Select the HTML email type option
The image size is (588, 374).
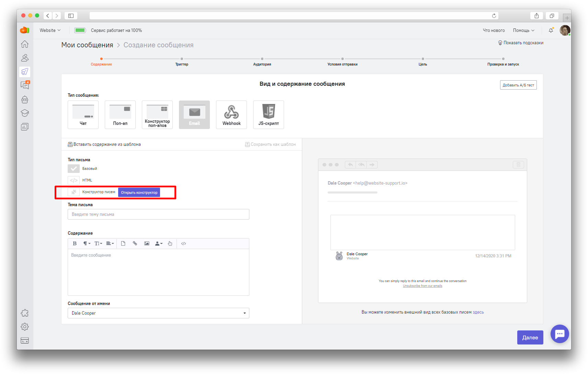(73, 180)
